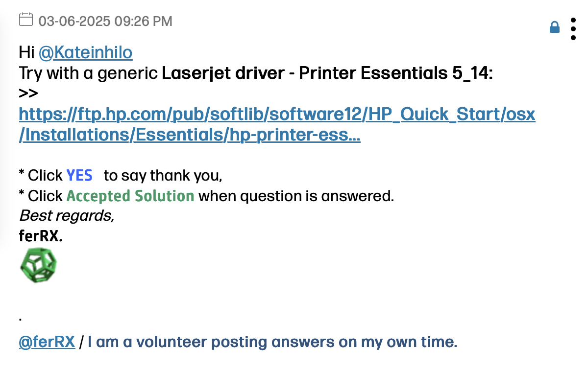Open the @Kateinhilo mention link

tap(85, 52)
